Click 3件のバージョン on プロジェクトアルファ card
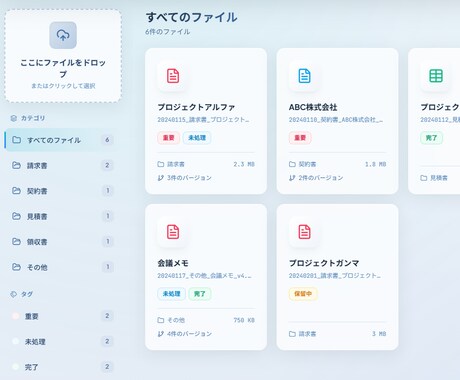Viewport: 460px width, 380px height. point(189,178)
